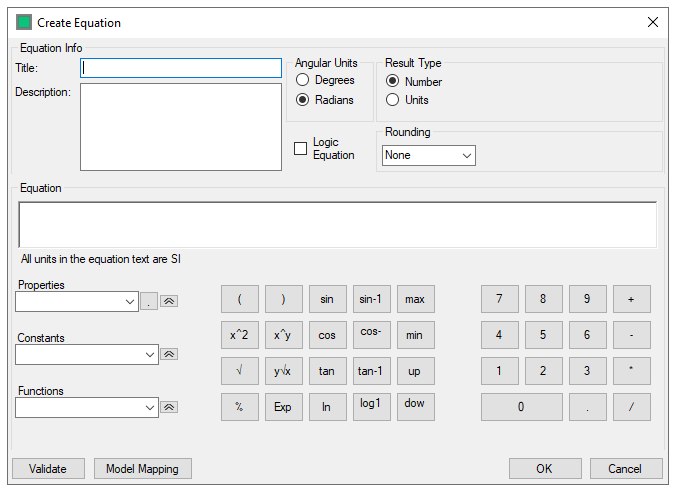Click the collapse arrows beside Properties
Viewport: 676px width, 491px height.
tap(170, 301)
